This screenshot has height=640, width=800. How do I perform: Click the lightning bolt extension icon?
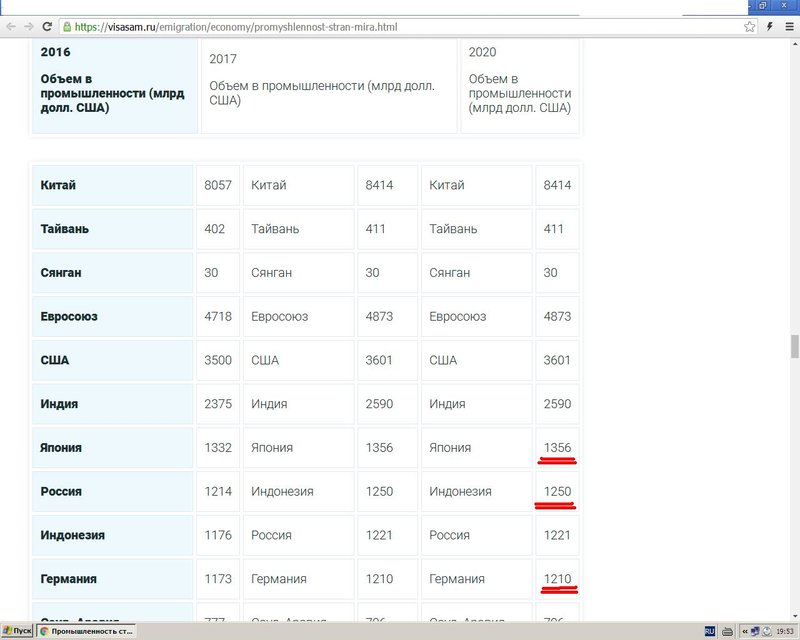[767, 27]
